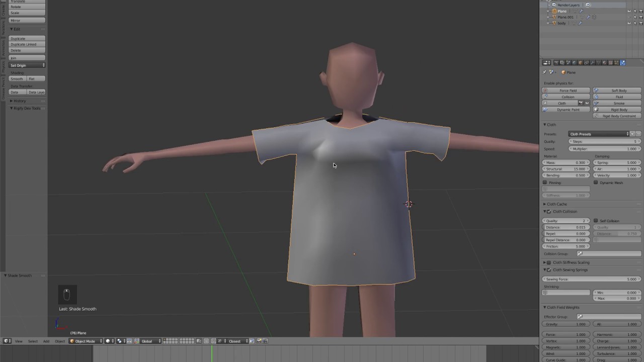The width and height of the screenshot is (644, 362).
Task: Click the Collision Group field
Action: pyautogui.click(x=609, y=254)
